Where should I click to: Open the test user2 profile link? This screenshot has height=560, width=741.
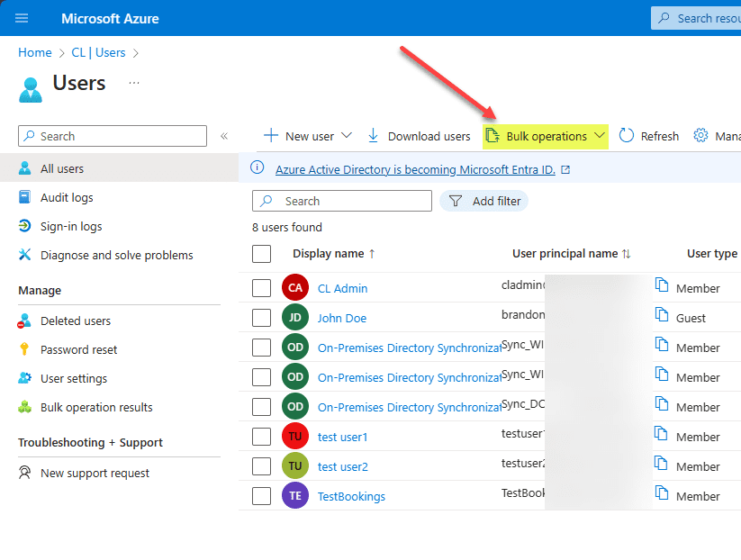[343, 467]
